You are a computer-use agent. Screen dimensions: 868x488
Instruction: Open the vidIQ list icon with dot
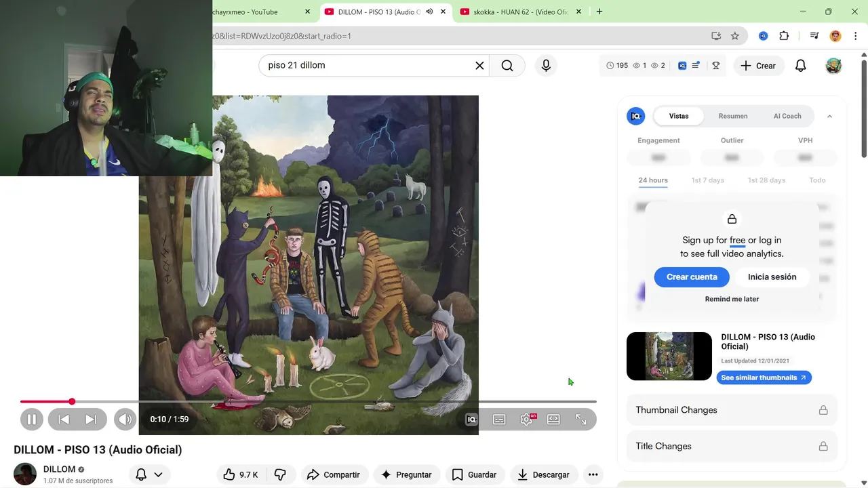696,66
